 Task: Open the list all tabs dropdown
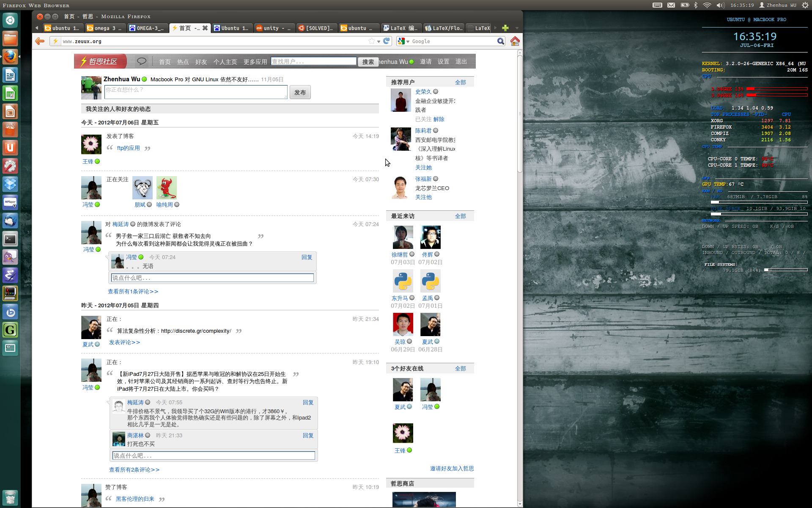[517, 28]
